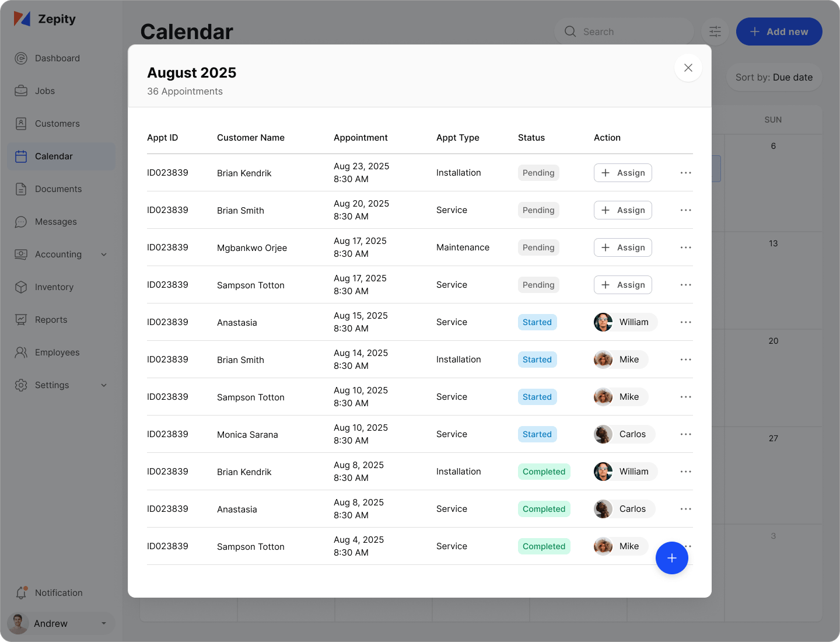Open more options for Anastasia Aug 15 row
This screenshot has height=642, width=840.
(685, 322)
